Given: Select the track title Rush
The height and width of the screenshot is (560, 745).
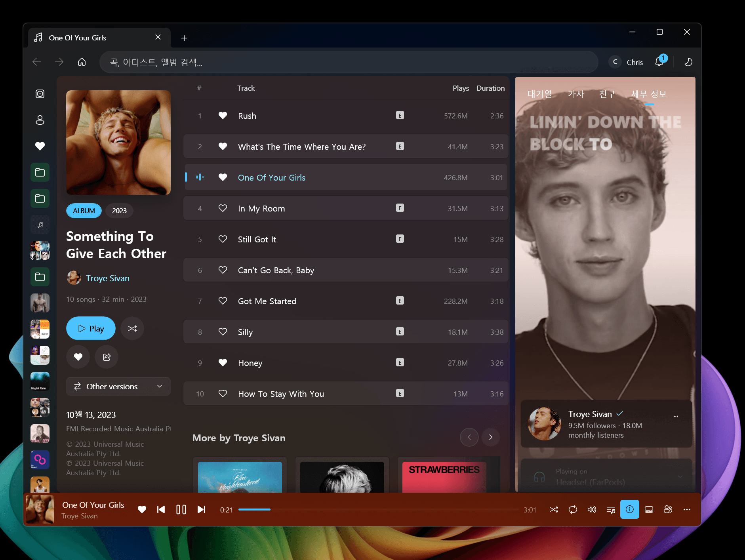Looking at the screenshot, I should pyautogui.click(x=247, y=116).
